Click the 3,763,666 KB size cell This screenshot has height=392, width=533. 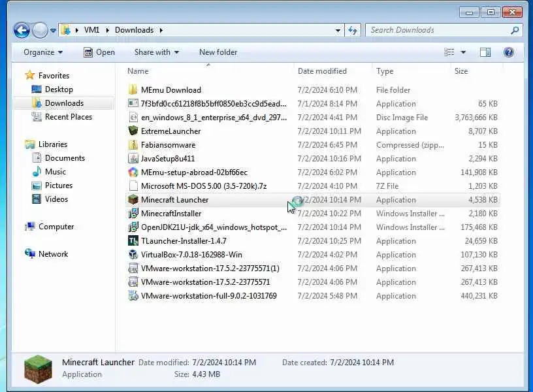tap(476, 118)
